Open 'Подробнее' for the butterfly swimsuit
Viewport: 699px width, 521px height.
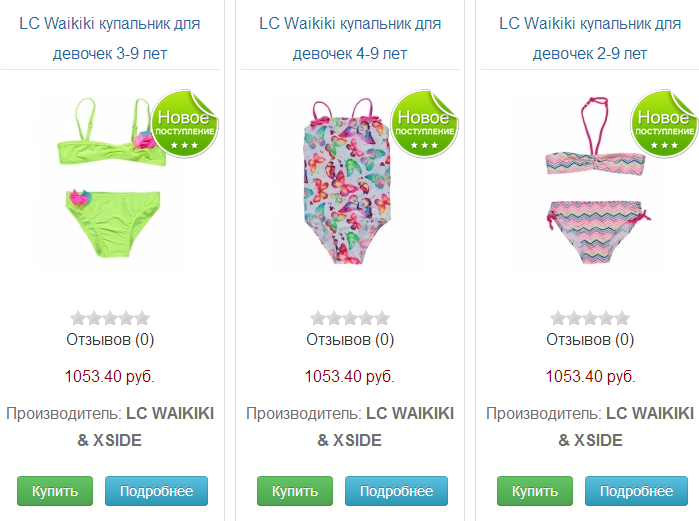396,491
